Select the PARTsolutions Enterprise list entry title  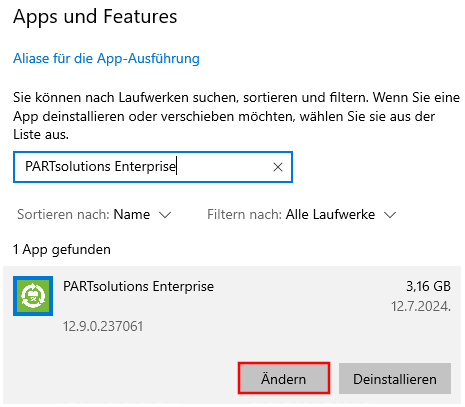pyautogui.click(x=138, y=286)
